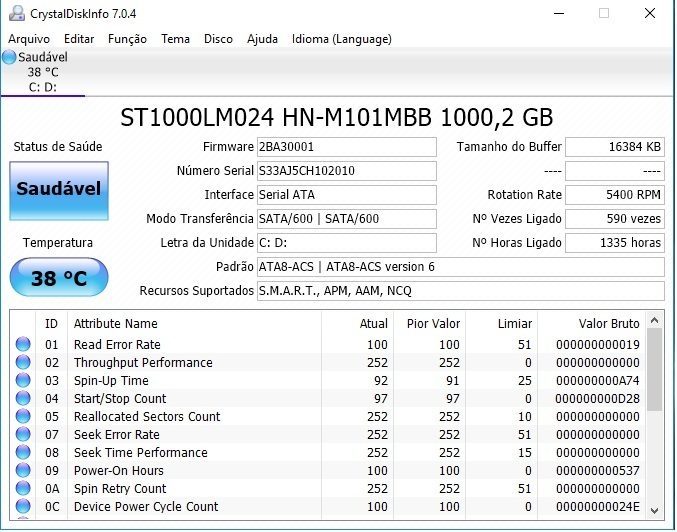The image size is (677, 532).
Task: Click the Saudável health status button
Action: (59, 190)
